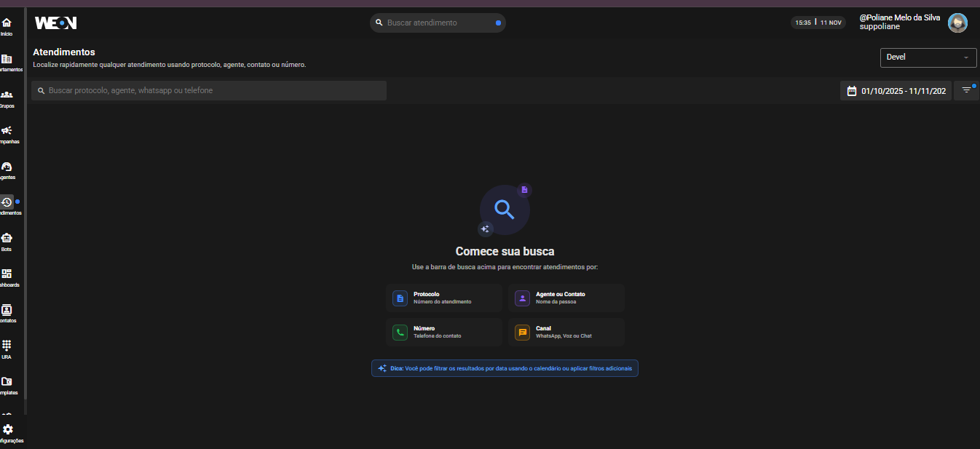Screen dimensions: 980x449
Task: Select the Agentes headset icon
Action: 7,167
